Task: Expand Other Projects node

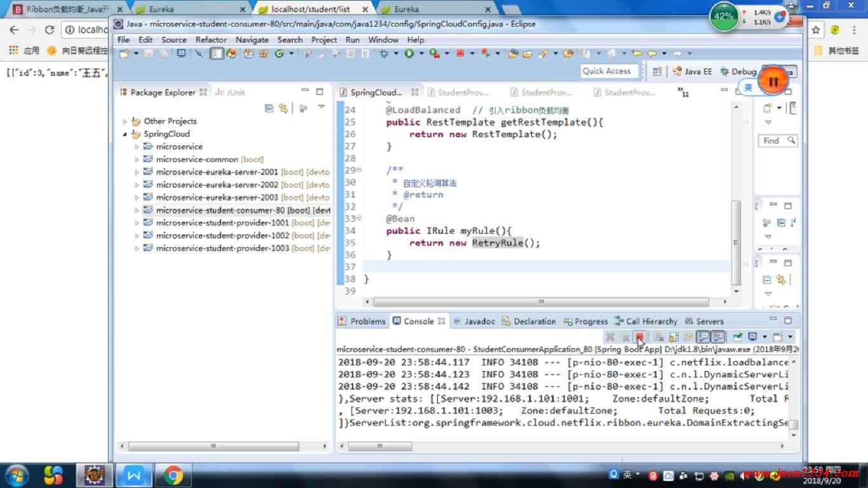Action: pyautogui.click(x=125, y=121)
